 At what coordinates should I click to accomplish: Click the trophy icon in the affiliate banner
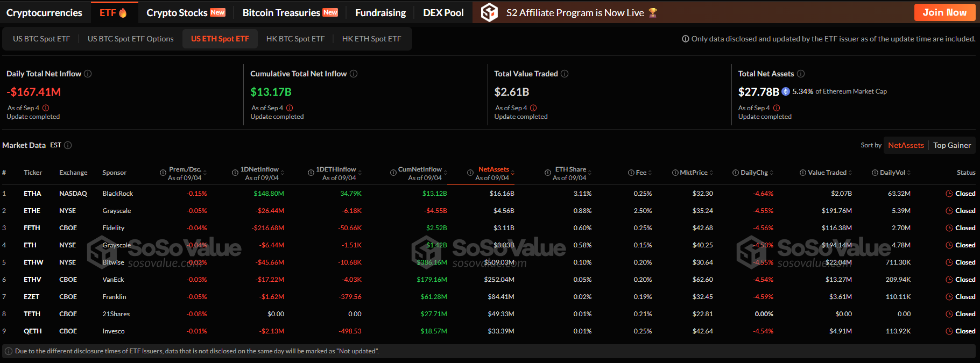click(653, 12)
